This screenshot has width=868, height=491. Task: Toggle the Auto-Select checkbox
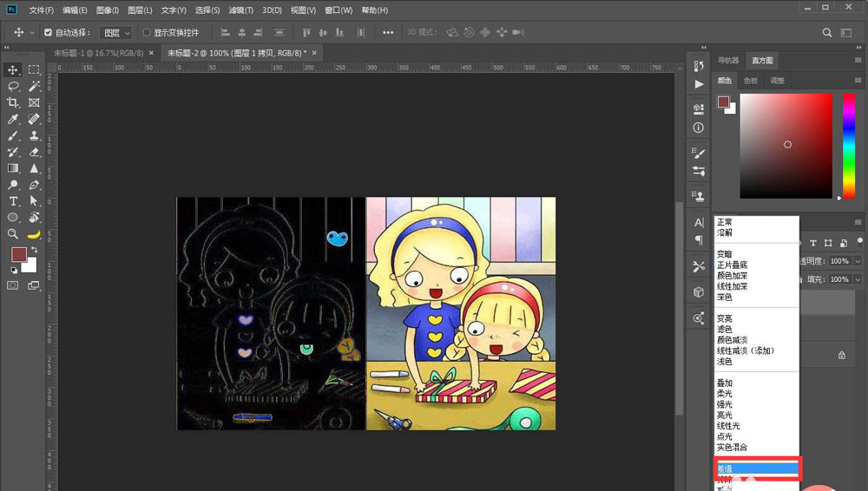click(48, 33)
